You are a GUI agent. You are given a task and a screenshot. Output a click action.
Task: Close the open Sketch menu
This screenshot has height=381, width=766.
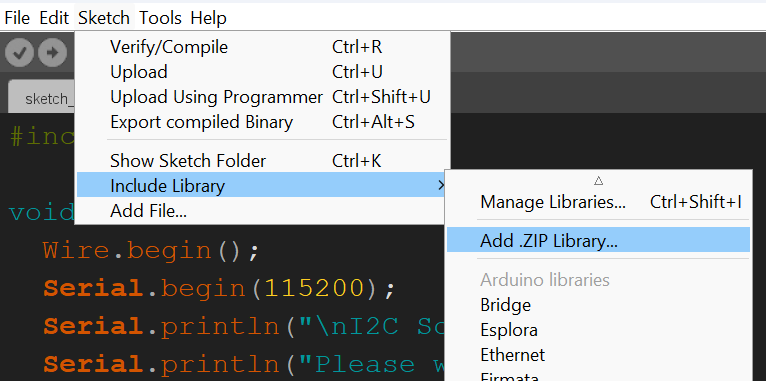(x=104, y=18)
